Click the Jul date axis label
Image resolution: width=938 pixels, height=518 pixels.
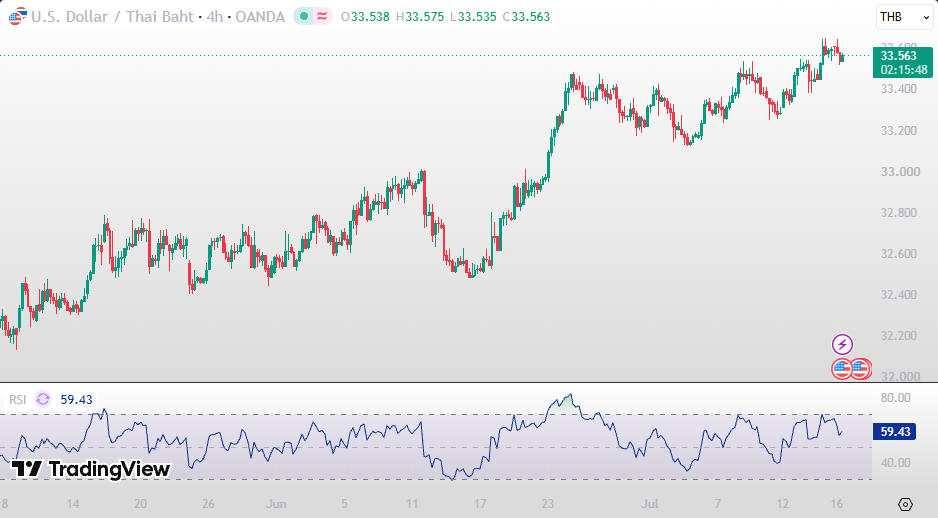tap(650, 504)
